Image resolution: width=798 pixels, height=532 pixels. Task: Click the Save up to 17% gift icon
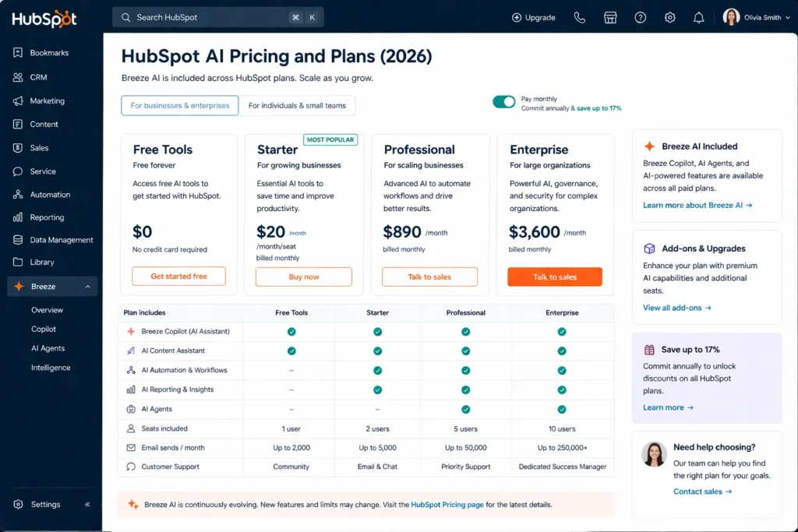click(649, 350)
